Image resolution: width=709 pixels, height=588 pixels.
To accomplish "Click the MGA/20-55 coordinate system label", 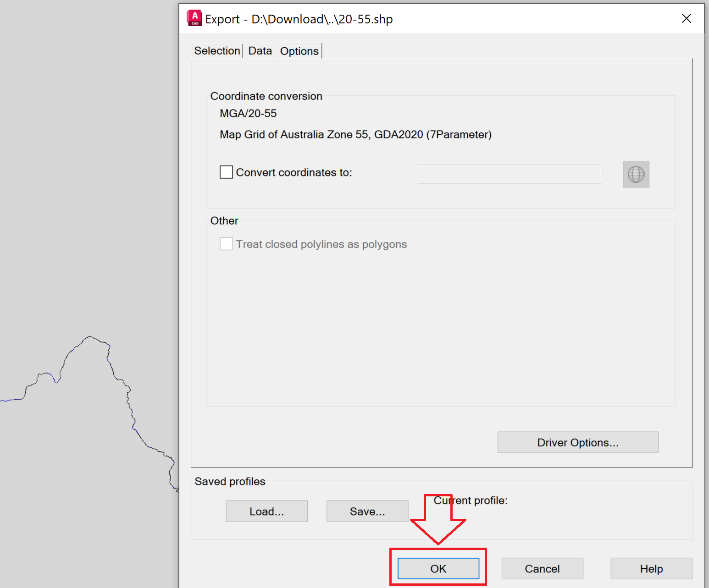I will (x=248, y=113).
